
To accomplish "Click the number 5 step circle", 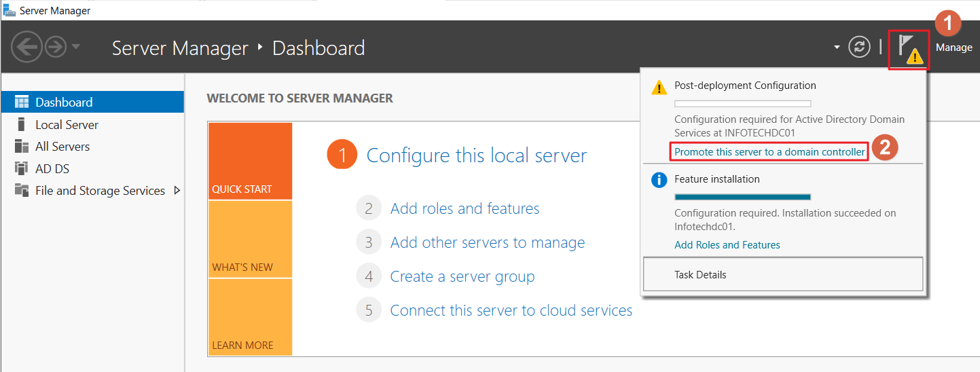I will 369,310.
